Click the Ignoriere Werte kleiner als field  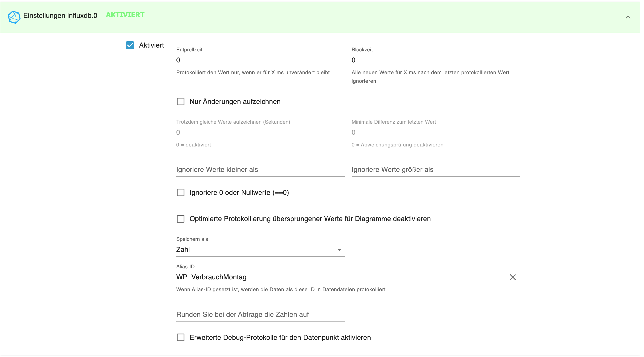click(x=260, y=170)
